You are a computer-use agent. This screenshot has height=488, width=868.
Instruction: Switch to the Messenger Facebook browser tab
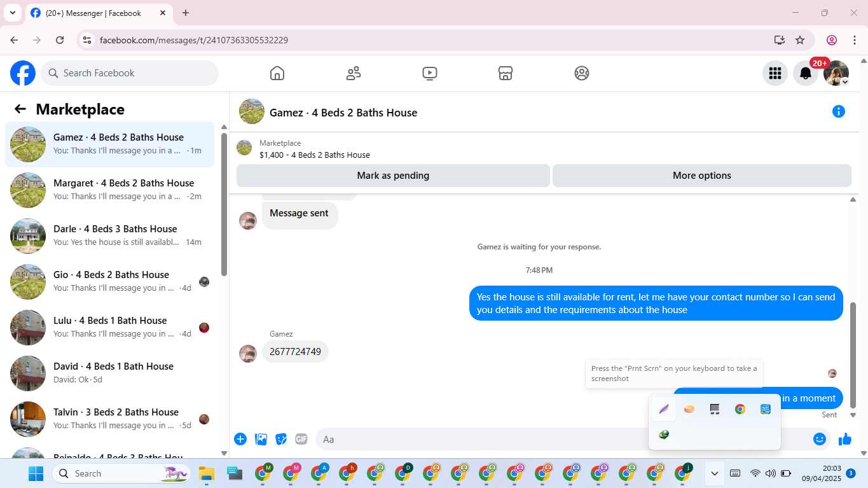click(x=99, y=13)
